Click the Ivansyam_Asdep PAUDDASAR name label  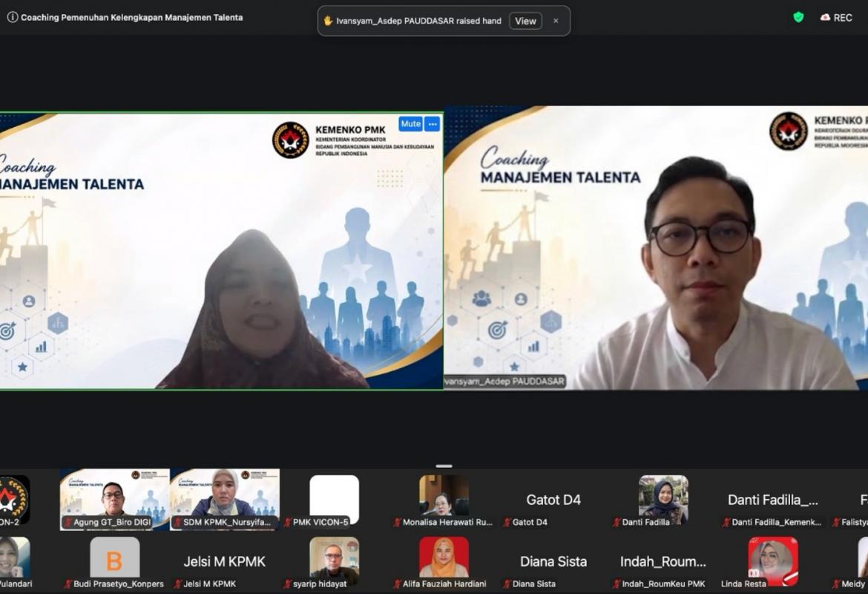click(504, 381)
